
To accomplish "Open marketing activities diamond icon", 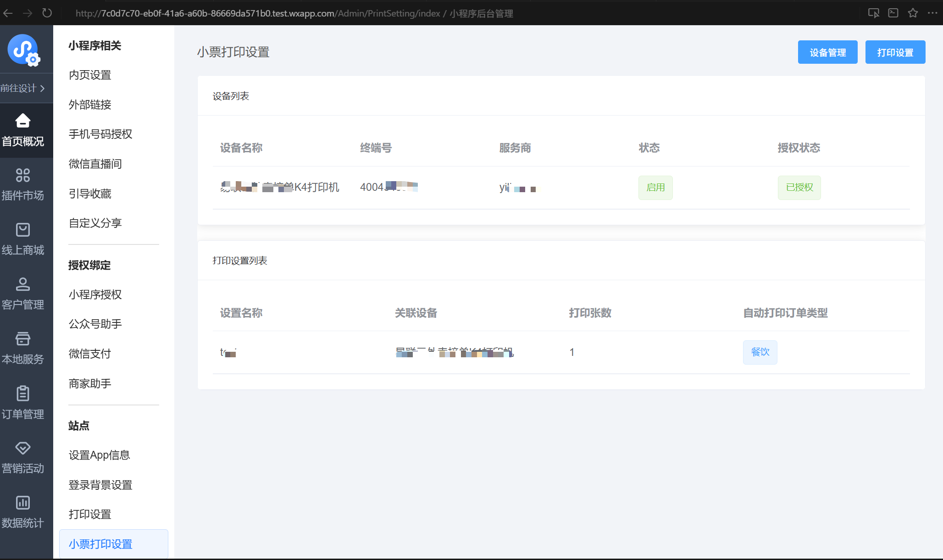I will 22,448.
